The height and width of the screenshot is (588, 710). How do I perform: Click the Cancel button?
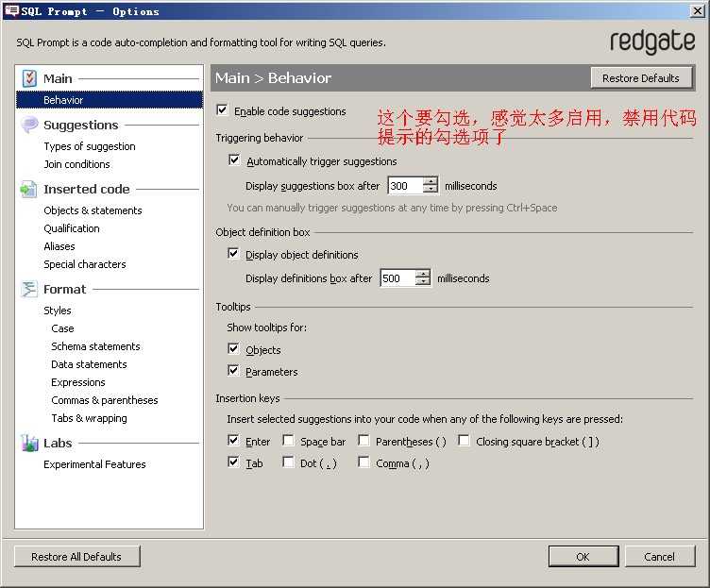(660, 557)
